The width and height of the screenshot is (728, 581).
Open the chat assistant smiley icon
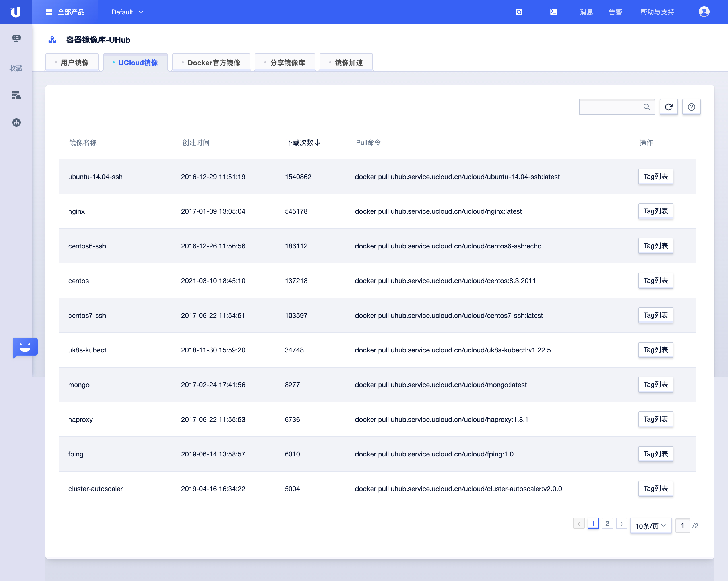pos(25,348)
